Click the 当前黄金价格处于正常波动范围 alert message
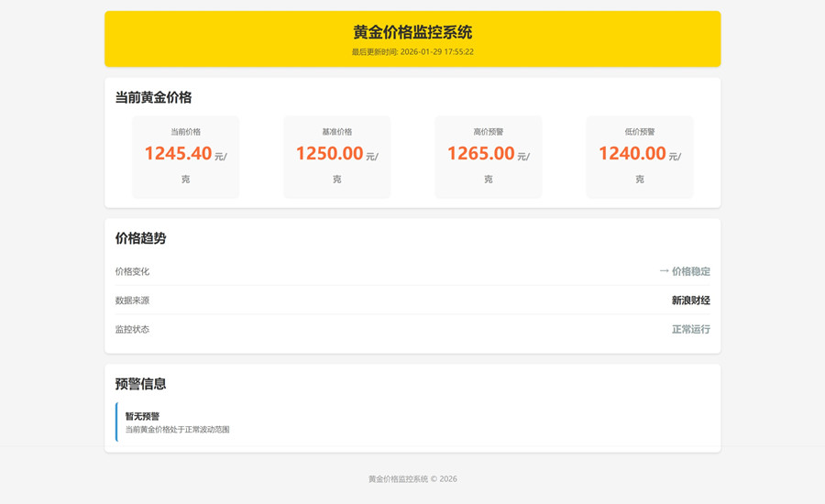The image size is (825, 504). (177, 429)
